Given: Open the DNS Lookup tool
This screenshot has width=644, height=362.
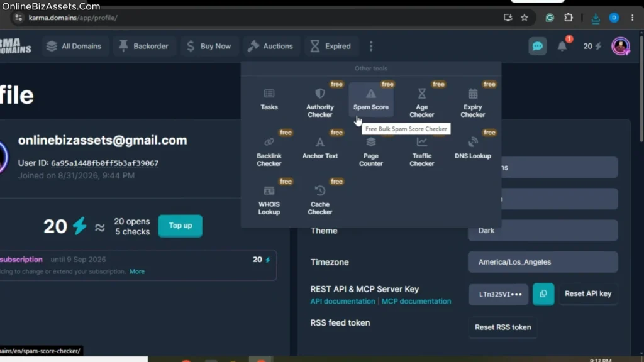Looking at the screenshot, I should (473, 148).
